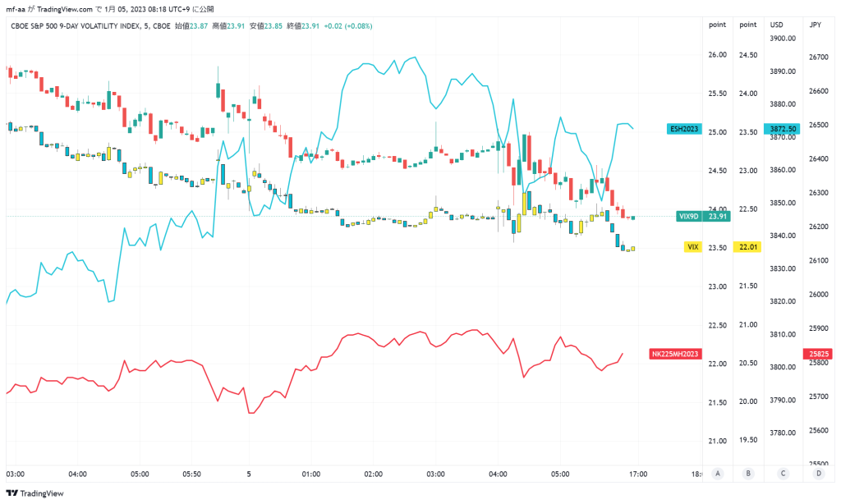841x504 pixels.
Task: Click the 3872.50 USD price tag
Action: pos(783,129)
